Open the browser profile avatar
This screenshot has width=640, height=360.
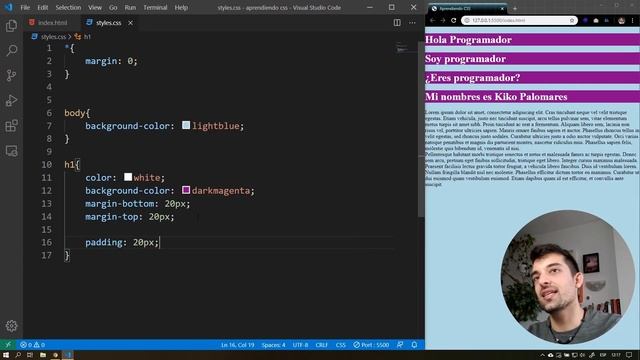point(622,20)
